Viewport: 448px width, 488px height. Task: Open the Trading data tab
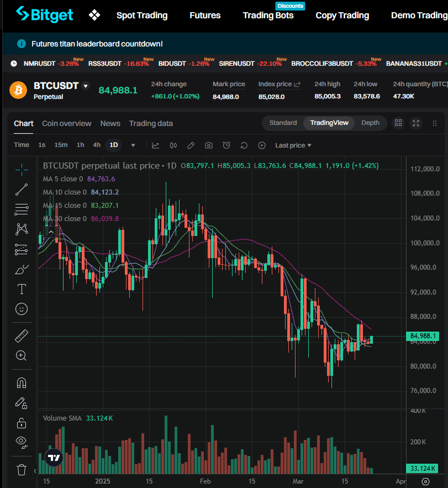[x=151, y=124]
